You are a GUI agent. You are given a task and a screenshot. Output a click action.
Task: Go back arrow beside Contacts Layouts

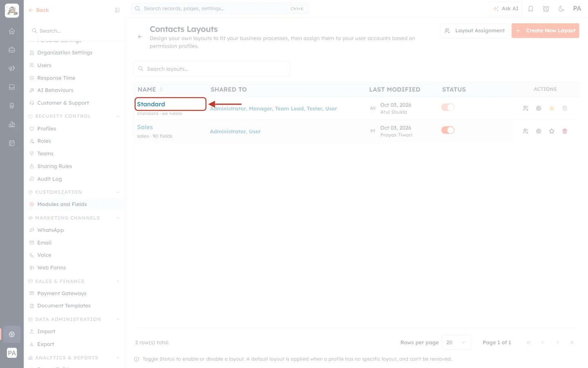coord(140,37)
